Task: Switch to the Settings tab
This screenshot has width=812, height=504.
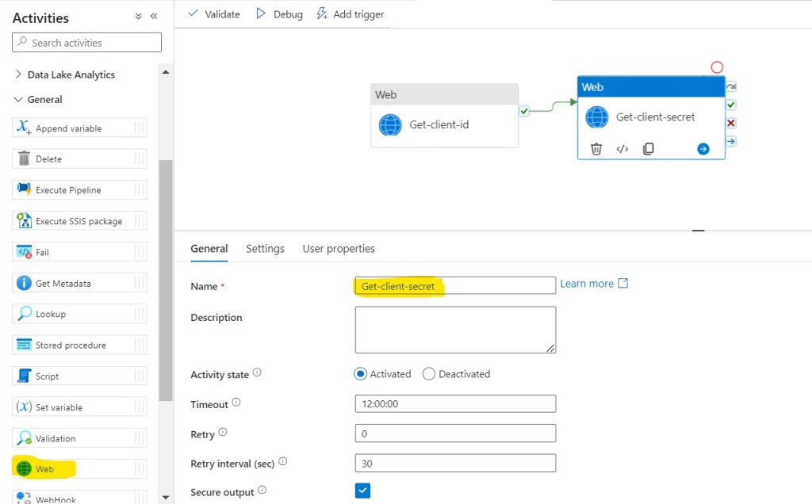Action: 265,249
